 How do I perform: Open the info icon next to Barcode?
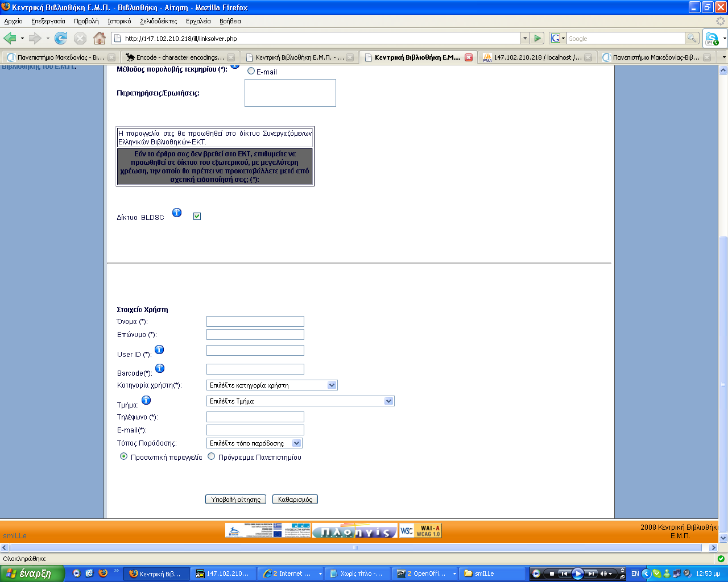(160, 368)
